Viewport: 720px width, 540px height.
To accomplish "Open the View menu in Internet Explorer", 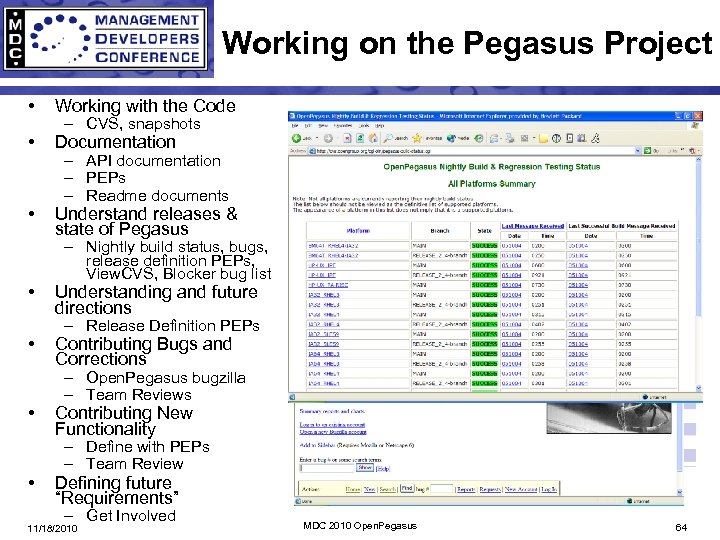I will tap(323, 125).
